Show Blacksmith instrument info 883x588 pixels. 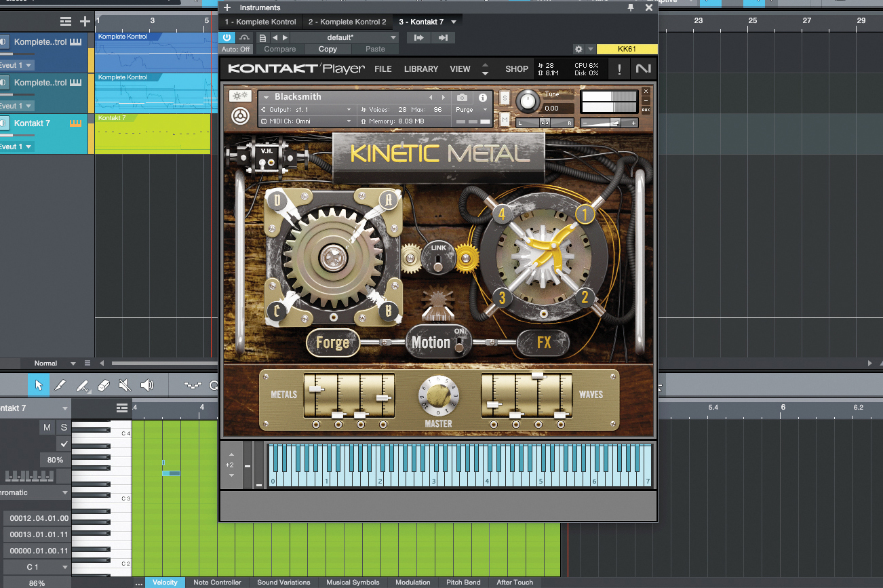coord(483,98)
